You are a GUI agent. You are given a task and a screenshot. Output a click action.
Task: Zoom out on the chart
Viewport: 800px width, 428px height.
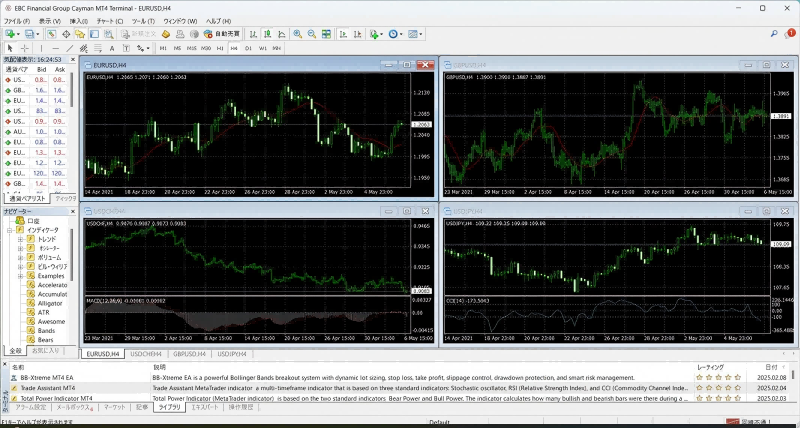click(x=312, y=34)
